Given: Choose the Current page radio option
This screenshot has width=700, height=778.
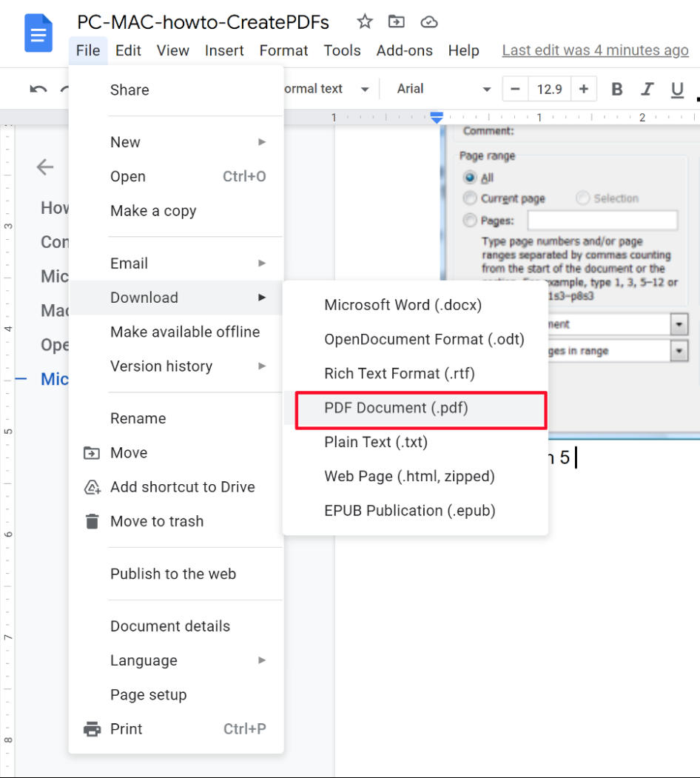Looking at the screenshot, I should [470, 198].
